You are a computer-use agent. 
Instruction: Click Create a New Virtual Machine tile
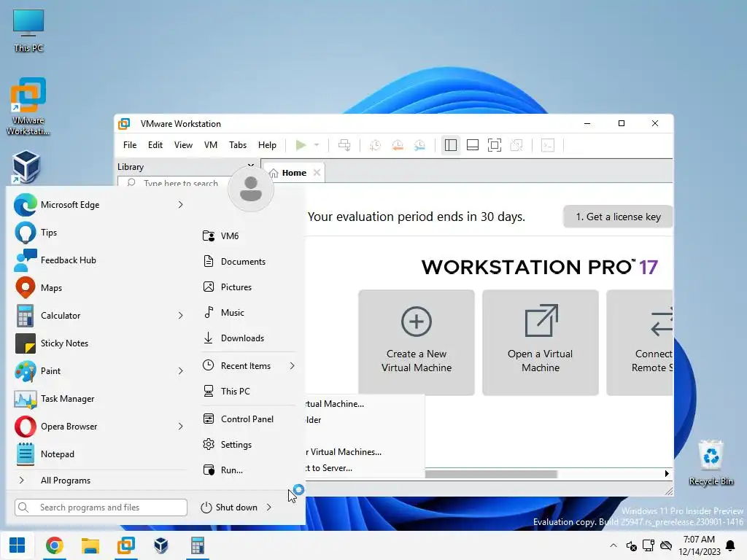[417, 343]
